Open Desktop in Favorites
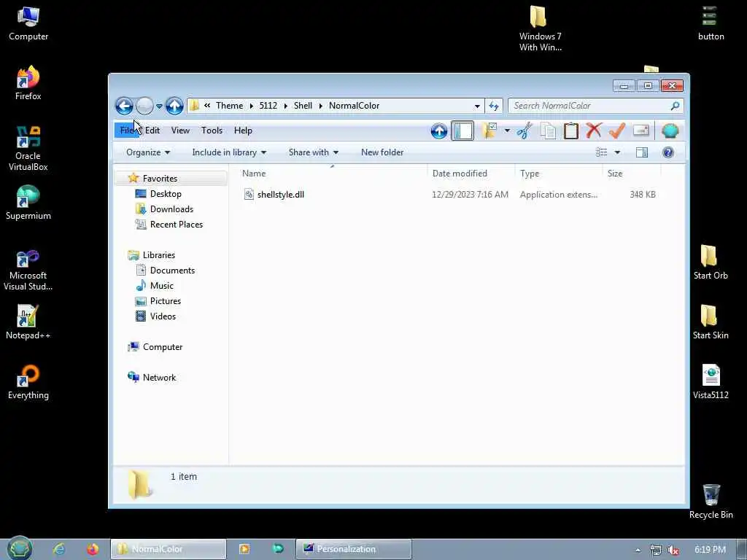This screenshot has width=747, height=560. pos(166,194)
